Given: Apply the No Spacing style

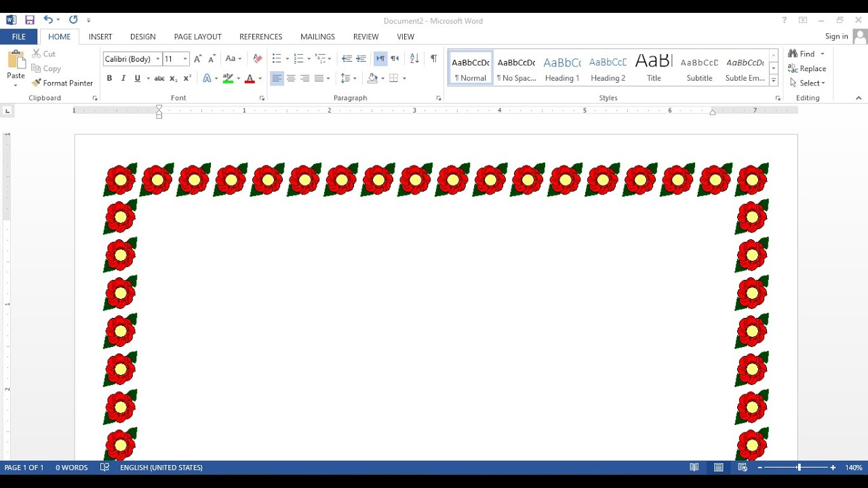Looking at the screenshot, I should (516, 68).
